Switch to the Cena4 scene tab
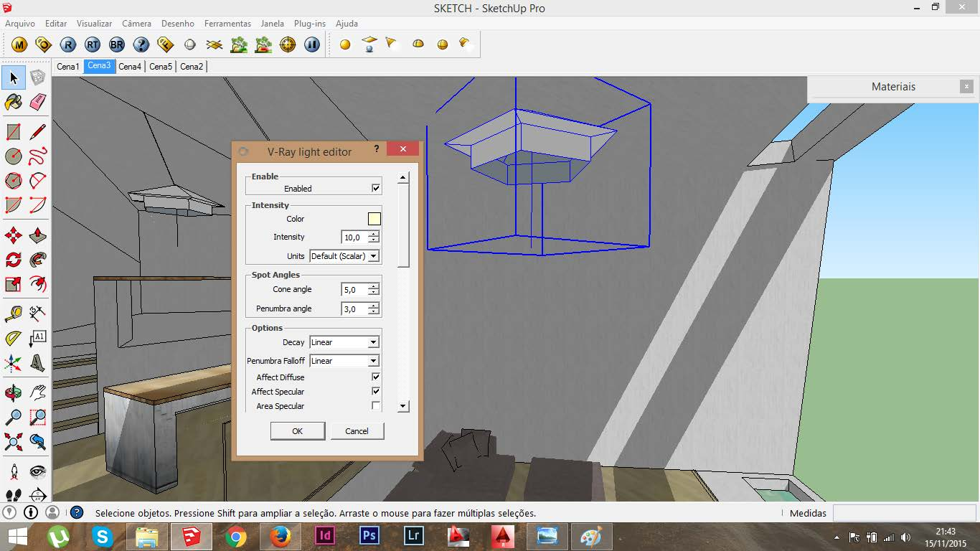This screenshot has height=551, width=980. [130, 66]
